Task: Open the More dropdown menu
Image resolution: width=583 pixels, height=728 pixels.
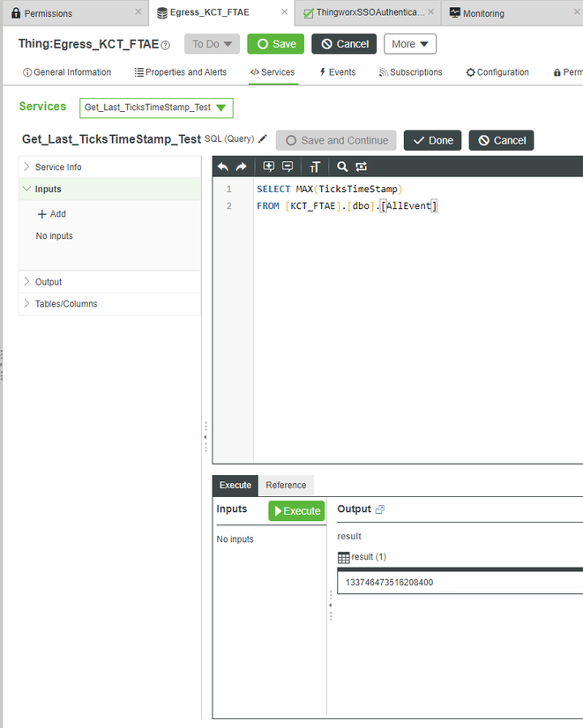Action: [x=410, y=44]
